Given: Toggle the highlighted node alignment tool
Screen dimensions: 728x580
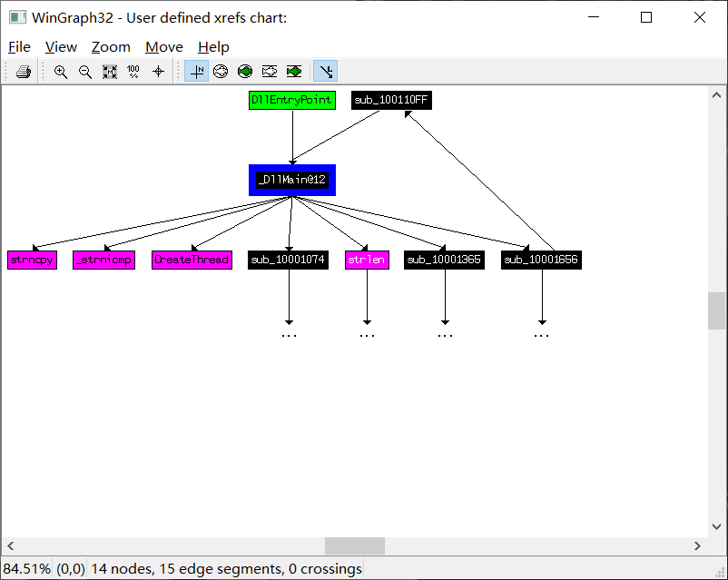Looking at the screenshot, I should (x=196, y=71).
